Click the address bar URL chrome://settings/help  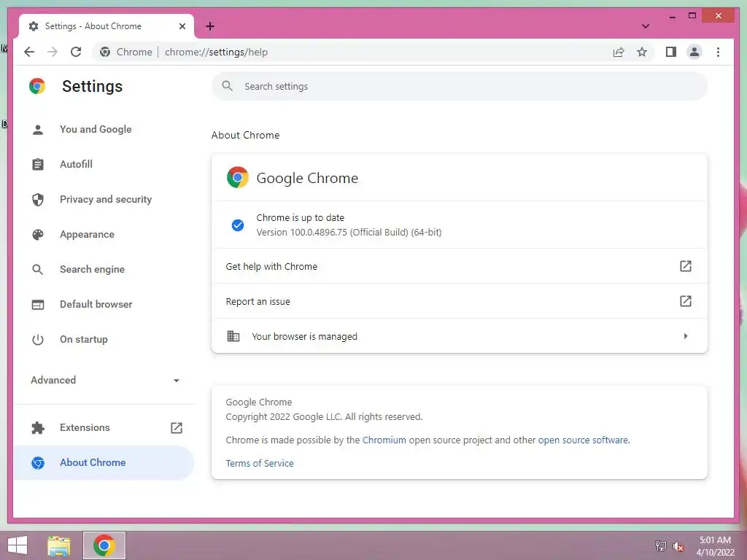[x=216, y=52]
